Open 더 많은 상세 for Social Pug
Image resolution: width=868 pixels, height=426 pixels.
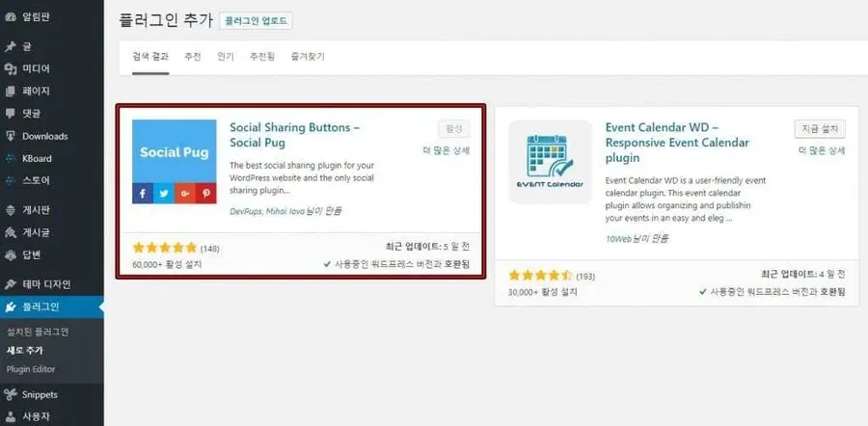[x=447, y=150]
